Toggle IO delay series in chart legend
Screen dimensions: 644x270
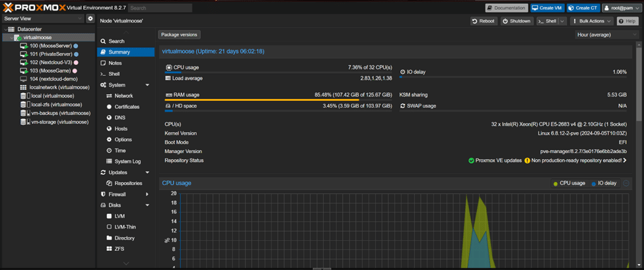pyautogui.click(x=604, y=184)
